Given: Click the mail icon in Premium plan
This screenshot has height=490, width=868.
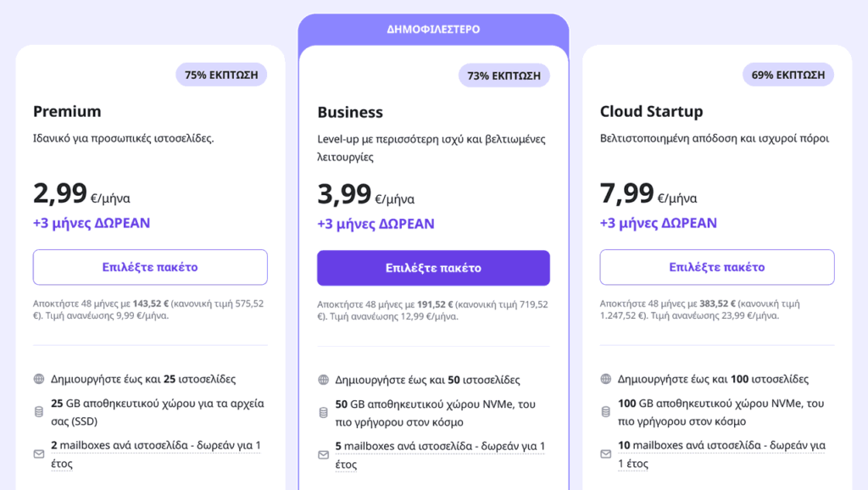Looking at the screenshot, I should (39, 454).
